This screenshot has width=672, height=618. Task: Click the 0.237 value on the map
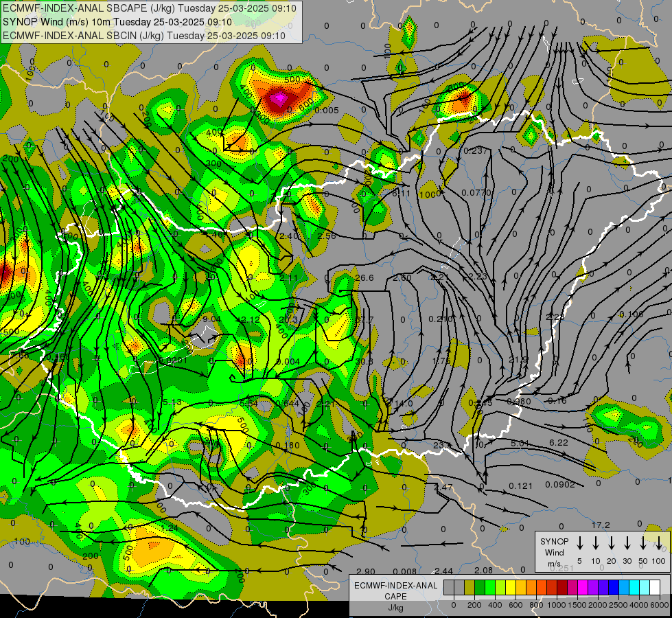(x=476, y=150)
